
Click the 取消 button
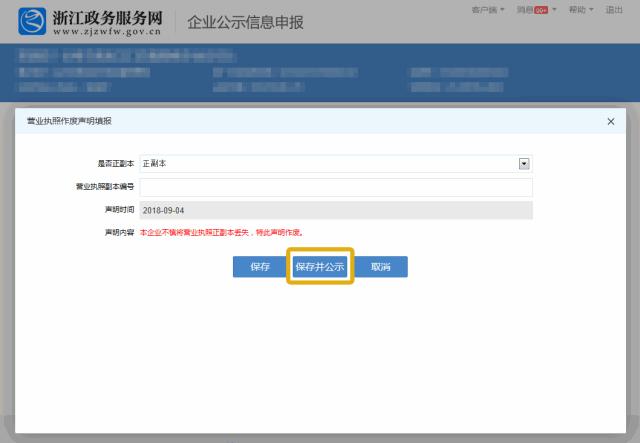click(380, 267)
